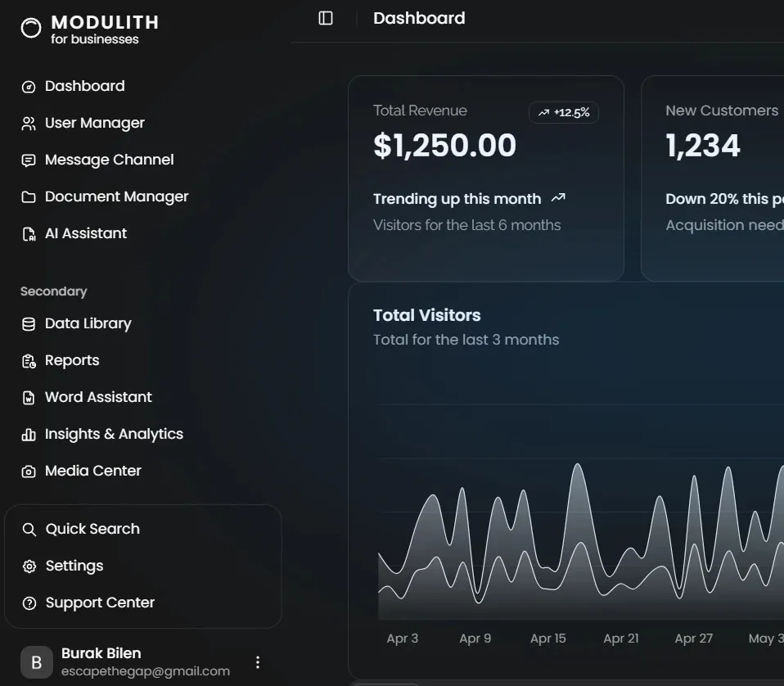The height and width of the screenshot is (686, 784).
Task: Click the Modulith logo
Action: point(30,28)
